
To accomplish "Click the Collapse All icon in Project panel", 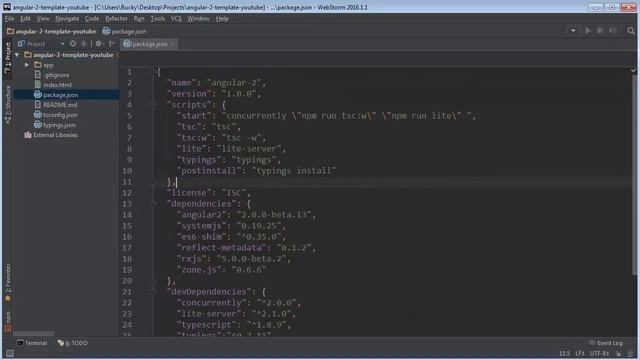I will point(84,44).
